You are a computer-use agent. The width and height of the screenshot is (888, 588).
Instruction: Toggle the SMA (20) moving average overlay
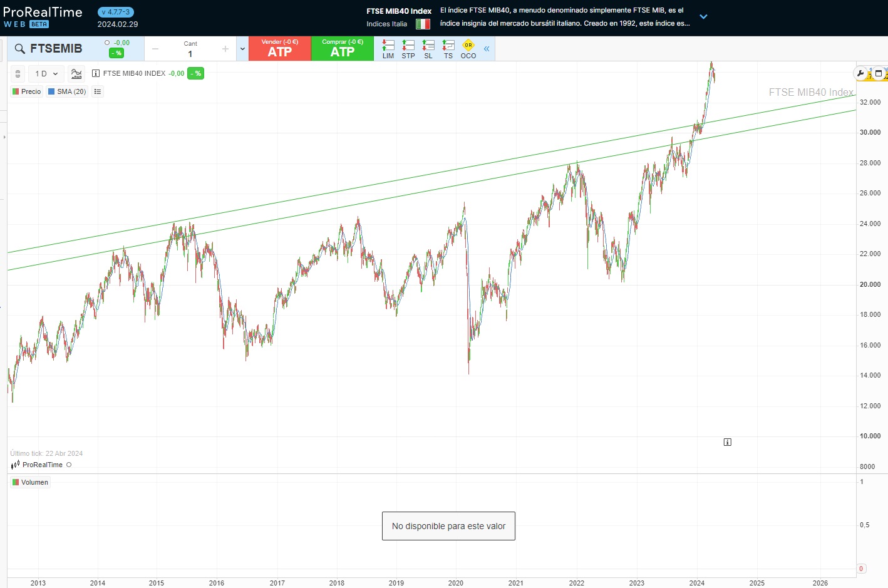point(66,91)
